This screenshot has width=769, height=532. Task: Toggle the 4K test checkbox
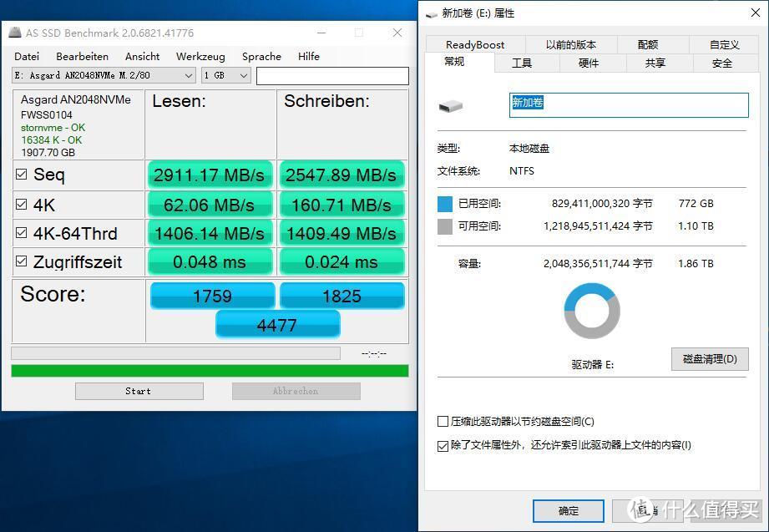coord(21,204)
